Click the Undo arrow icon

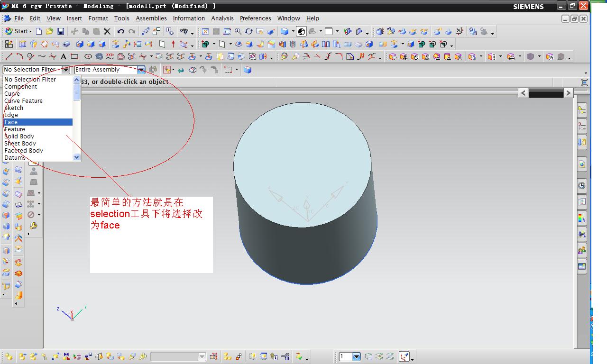point(120,31)
